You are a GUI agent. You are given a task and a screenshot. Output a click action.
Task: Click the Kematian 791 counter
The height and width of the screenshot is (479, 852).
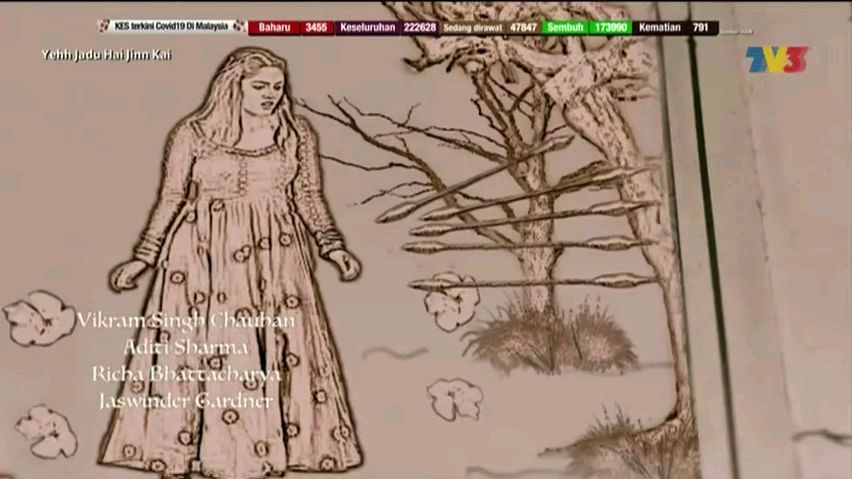[675, 27]
